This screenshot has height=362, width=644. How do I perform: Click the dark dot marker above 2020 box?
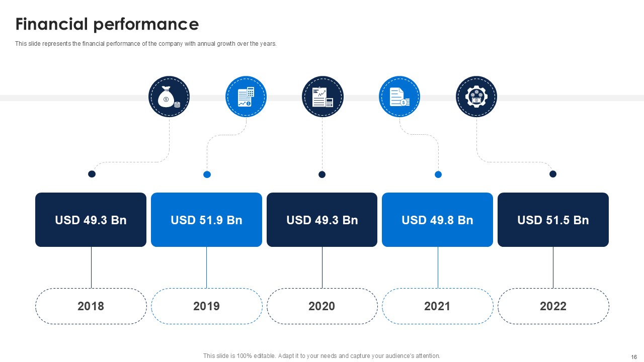click(322, 174)
